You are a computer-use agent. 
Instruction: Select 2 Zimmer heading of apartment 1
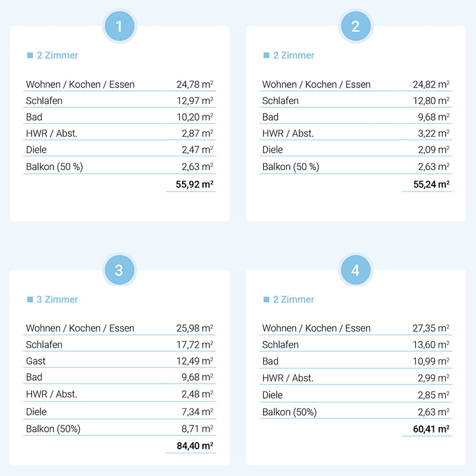[x=57, y=55]
